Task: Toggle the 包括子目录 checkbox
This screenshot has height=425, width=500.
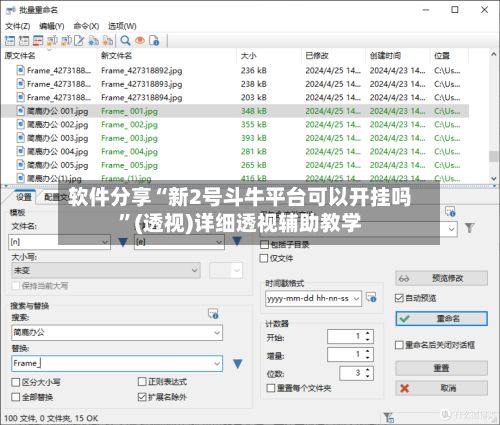Action: tap(264, 245)
